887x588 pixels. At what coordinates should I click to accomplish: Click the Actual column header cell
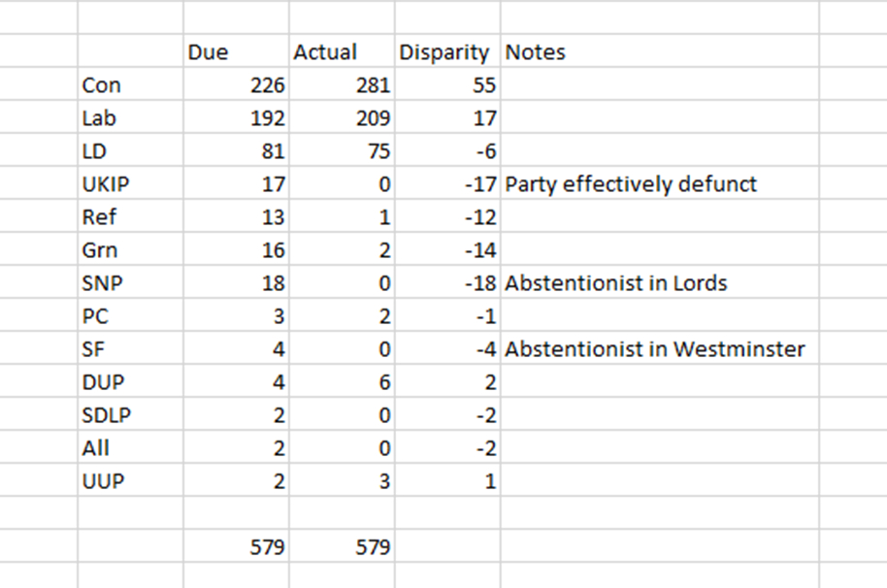[x=342, y=52]
